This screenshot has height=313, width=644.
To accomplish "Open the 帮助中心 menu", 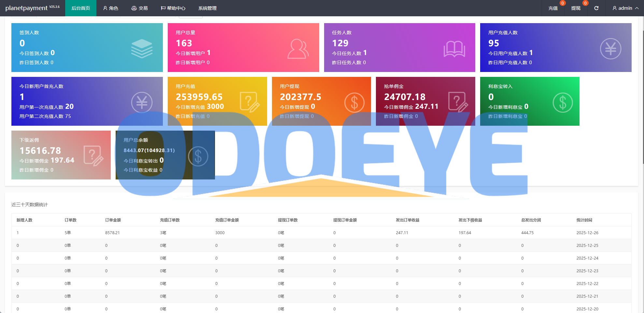I will pos(173,8).
